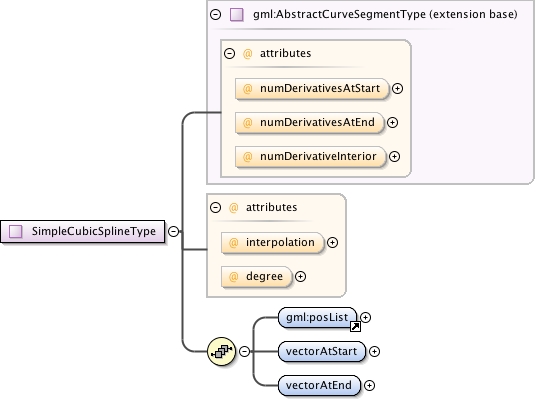Click the @ icon of numDerivativesAtStart
This screenshot has width=536, height=401.
click(247, 89)
